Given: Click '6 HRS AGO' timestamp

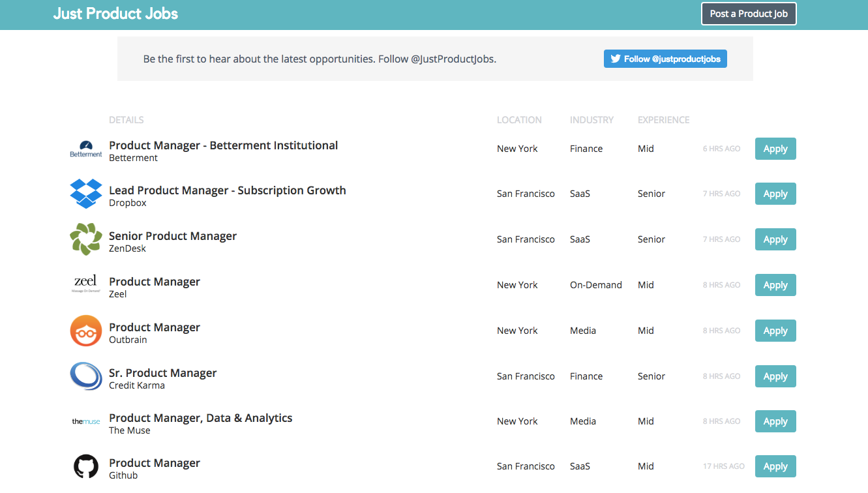Looking at the screenshot, I should click(722, 149).
